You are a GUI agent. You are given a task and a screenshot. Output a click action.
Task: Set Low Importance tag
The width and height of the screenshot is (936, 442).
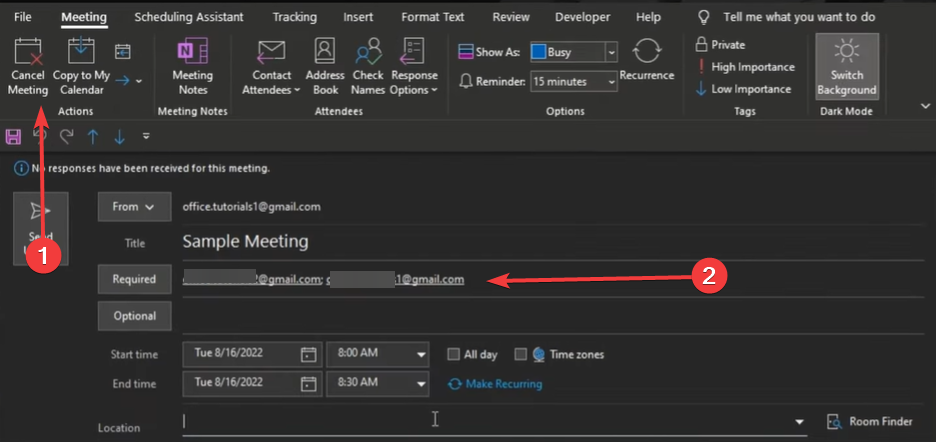click(x=743, y=89)
